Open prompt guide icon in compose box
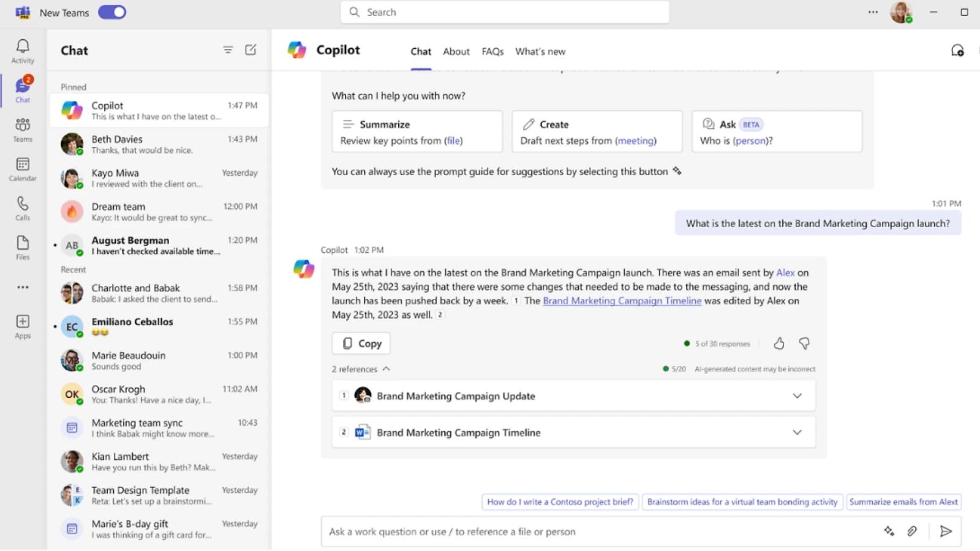The width and height of the screenshot is (980, 551). pos(889,531)
